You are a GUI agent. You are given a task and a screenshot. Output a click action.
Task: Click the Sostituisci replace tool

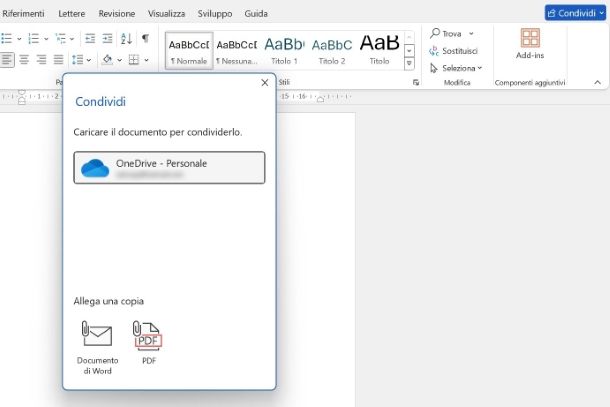point(456,50)
